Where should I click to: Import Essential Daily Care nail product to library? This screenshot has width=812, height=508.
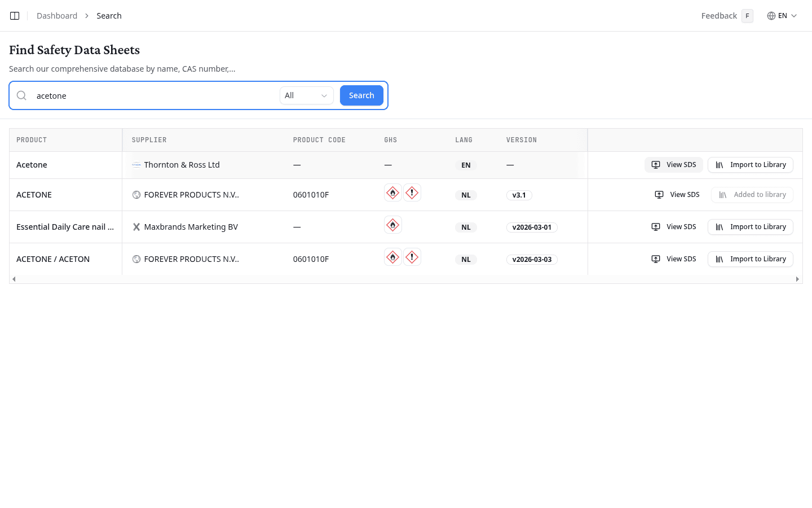pos(751,227)
